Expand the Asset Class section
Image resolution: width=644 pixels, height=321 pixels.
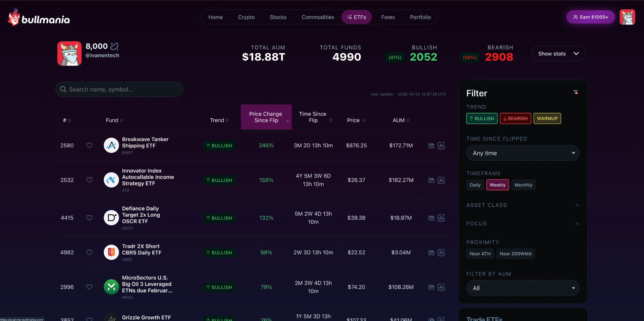tap(523, 205)
